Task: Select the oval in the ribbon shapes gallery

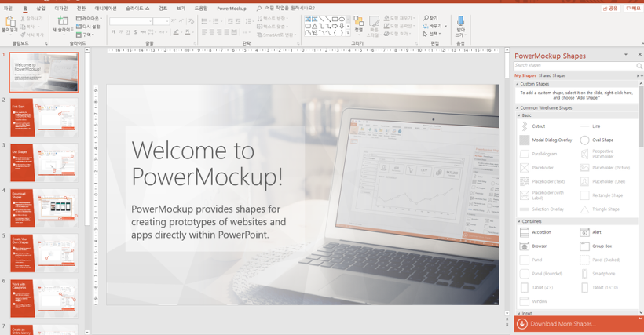Action: pyautogui.click(x=342, y=20)
